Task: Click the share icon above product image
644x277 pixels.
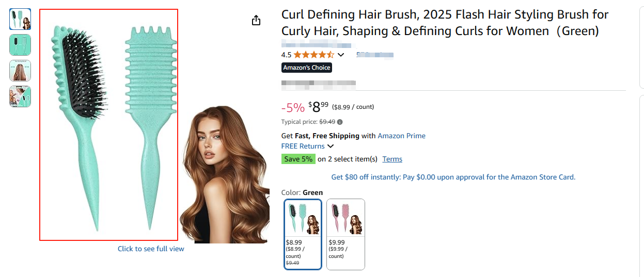Action: coord(256,20)
